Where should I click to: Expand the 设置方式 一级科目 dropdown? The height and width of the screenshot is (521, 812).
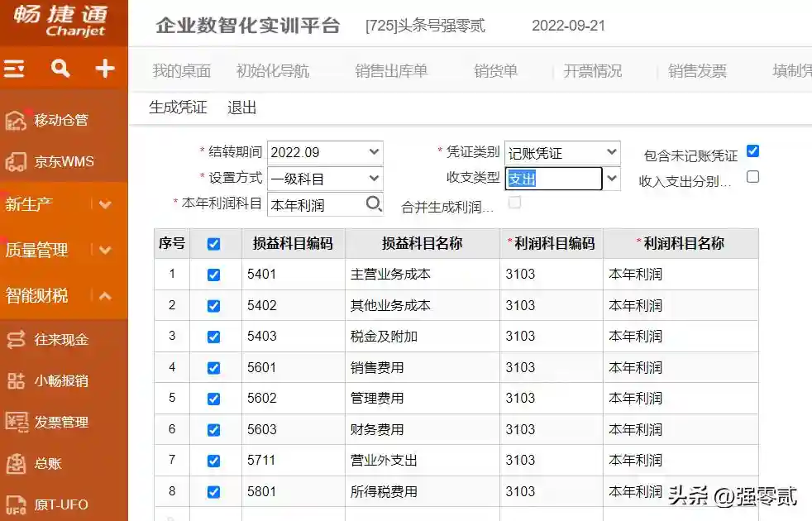[x=374, y=178]
